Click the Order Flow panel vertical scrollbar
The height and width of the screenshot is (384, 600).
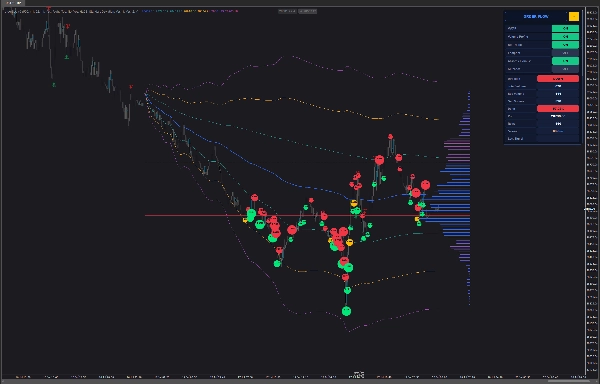(582, 44)
